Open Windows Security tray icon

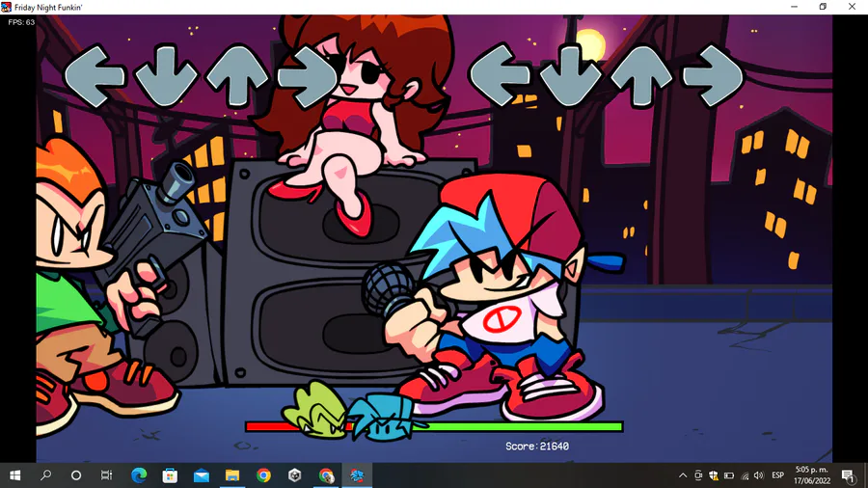tap(714, 475)
